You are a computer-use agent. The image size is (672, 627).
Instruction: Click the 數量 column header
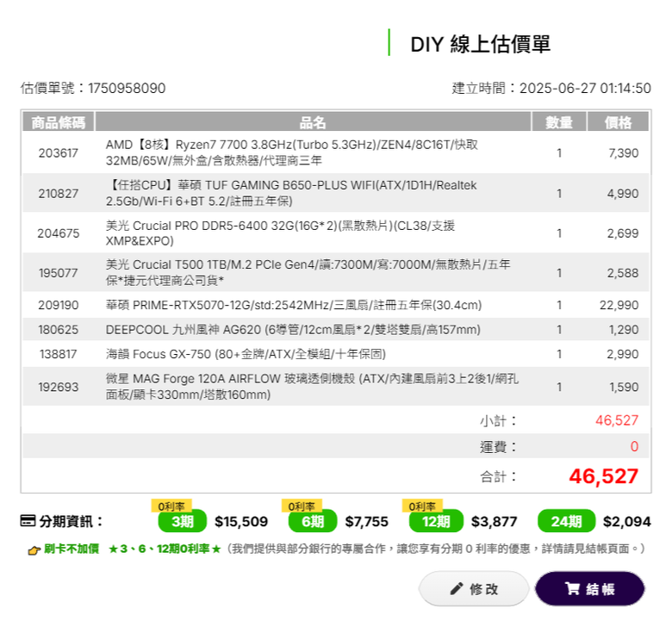click(559, 122)
